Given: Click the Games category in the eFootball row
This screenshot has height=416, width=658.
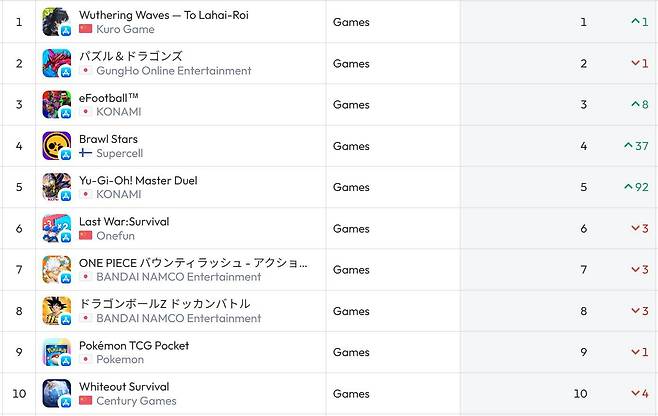Looking at the screenshot, I should coord(351,105).
